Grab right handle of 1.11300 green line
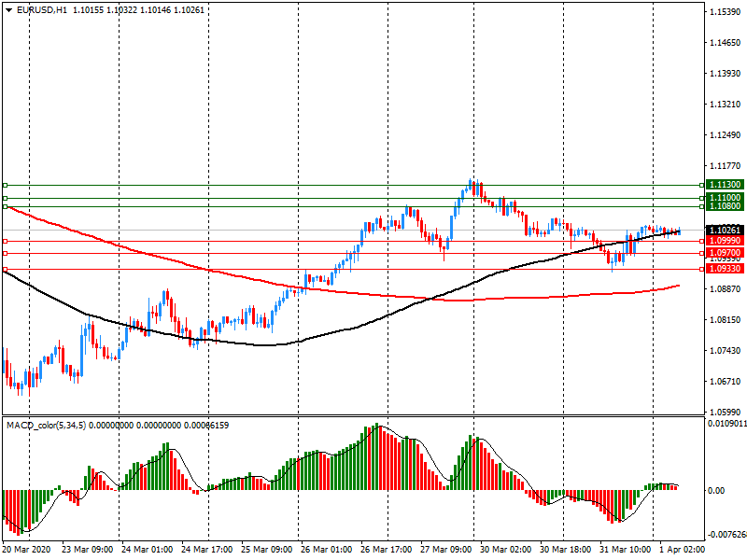The height and width of the screenshot is (560, 747). click(702, 185)
